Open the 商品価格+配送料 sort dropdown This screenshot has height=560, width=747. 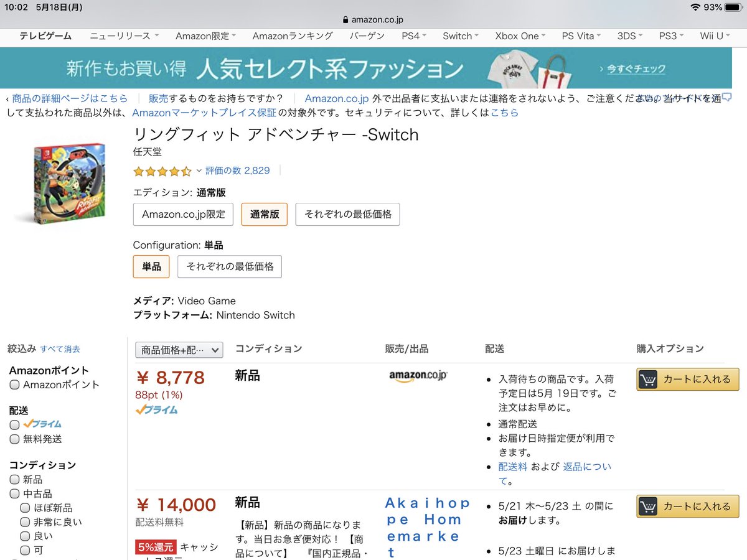tap(179, 350)
